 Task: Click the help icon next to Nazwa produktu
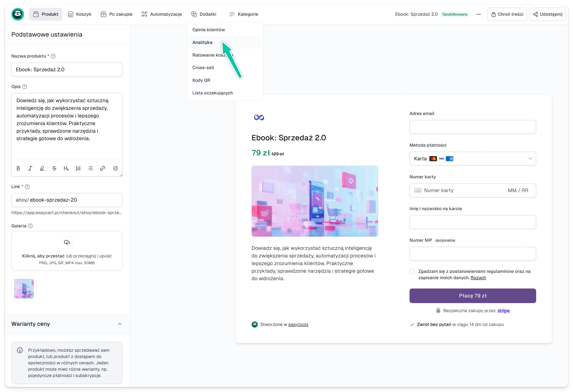(53, 56)
